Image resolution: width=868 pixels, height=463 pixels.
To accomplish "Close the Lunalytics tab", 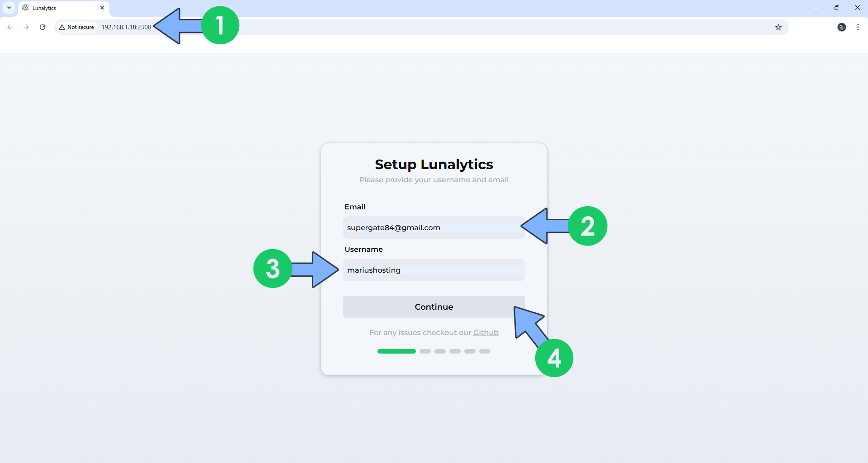I will pyautogui.click(x=102, y=8).
